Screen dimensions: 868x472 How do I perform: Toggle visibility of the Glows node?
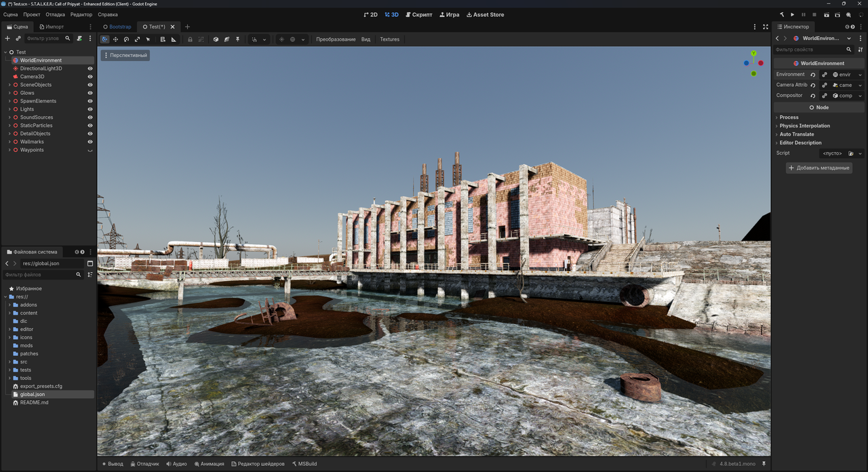90,93
